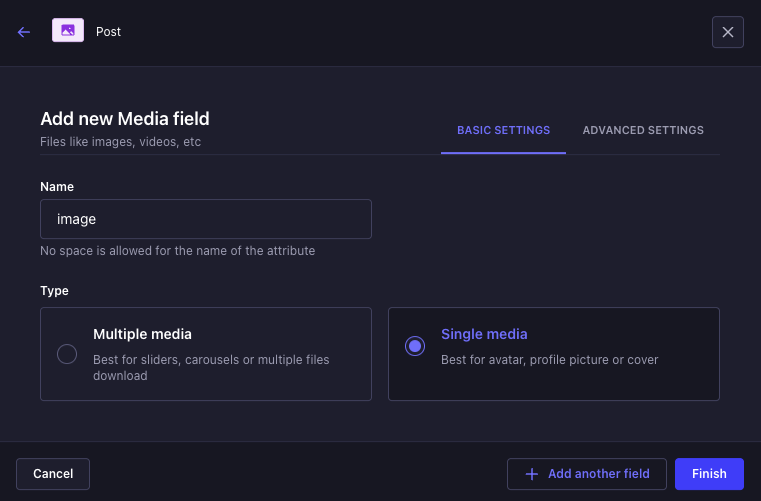Viewport: 761px width, 501px height.
Task: Open the Advanced Settings tab
Action: (643, 130)
